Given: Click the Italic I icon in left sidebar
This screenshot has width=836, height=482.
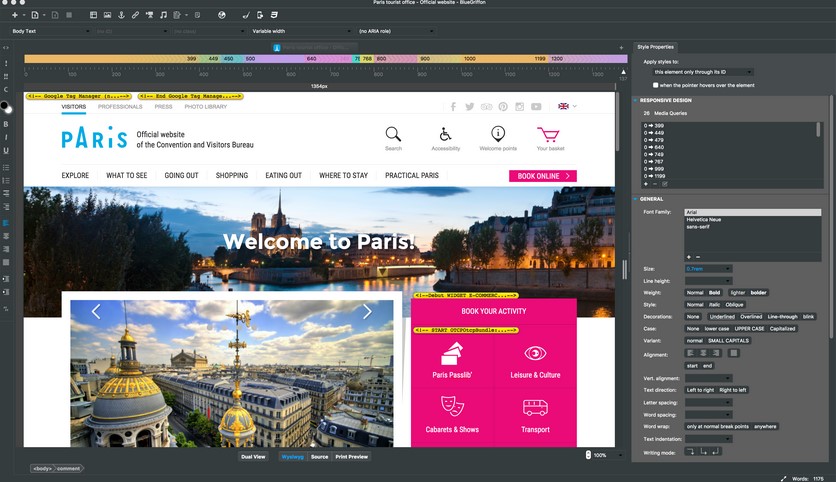Looking at the screenshot, I should (6, 138).
